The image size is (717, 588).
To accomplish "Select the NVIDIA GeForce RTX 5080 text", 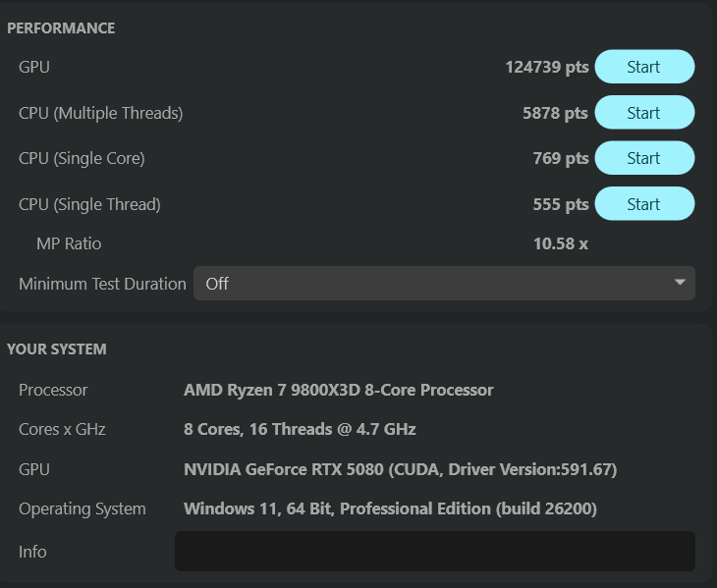I will click(x=400, y=469).
